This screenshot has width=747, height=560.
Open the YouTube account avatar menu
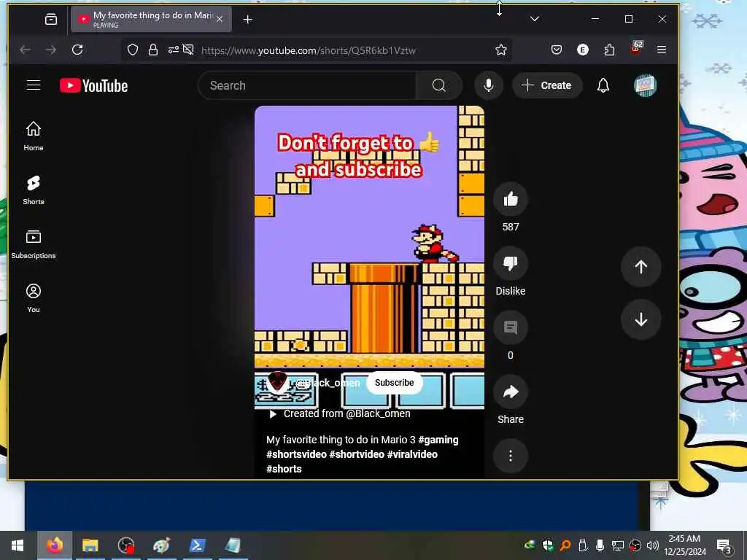(x=645, y=86)
